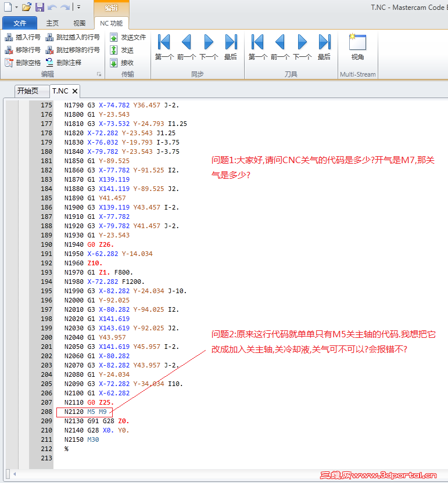
Task: Click 删除注释 to remove comments
Action: coord(63,63)
